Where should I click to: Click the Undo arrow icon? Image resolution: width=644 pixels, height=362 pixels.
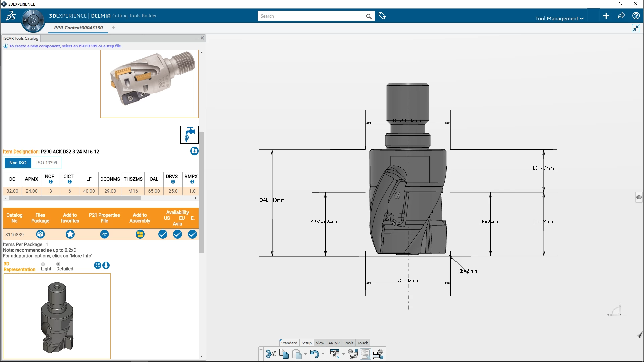click(314, 354)
